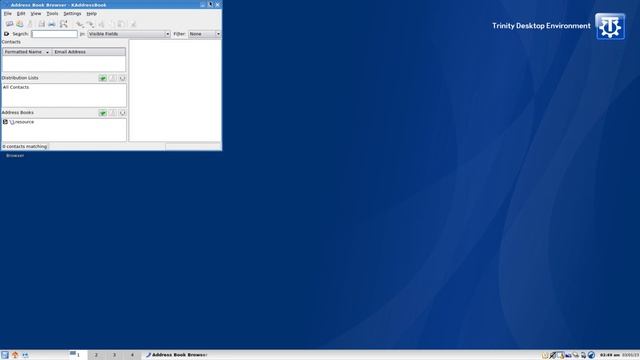Click the Delete Contact toolbar icon
The image size is (640, 360).
133,24
